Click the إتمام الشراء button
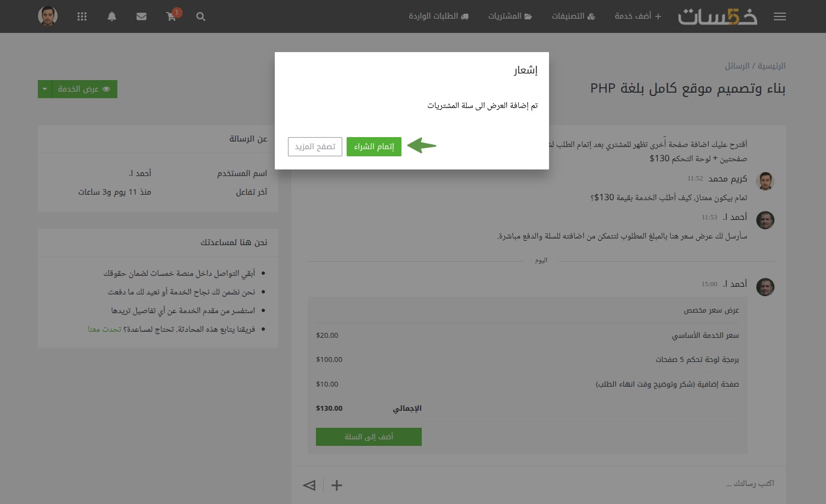 pos(374,146)
